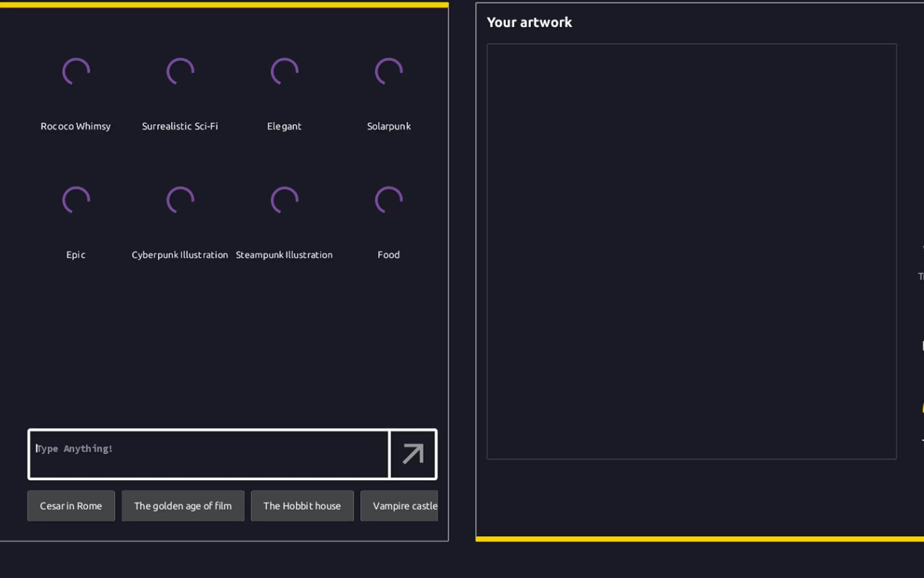Screen dimensions: 924x578
Task: Click the Food label text
Action: pos(389,254)
